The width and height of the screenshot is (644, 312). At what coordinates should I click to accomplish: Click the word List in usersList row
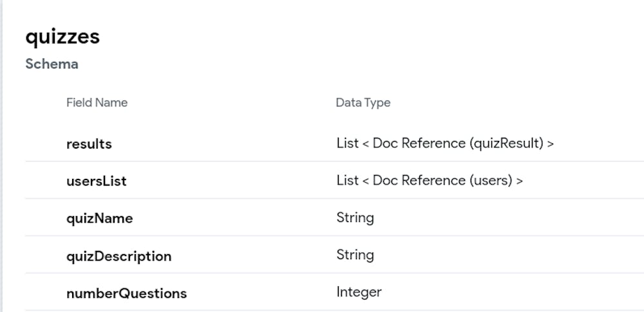coord(347,180)
